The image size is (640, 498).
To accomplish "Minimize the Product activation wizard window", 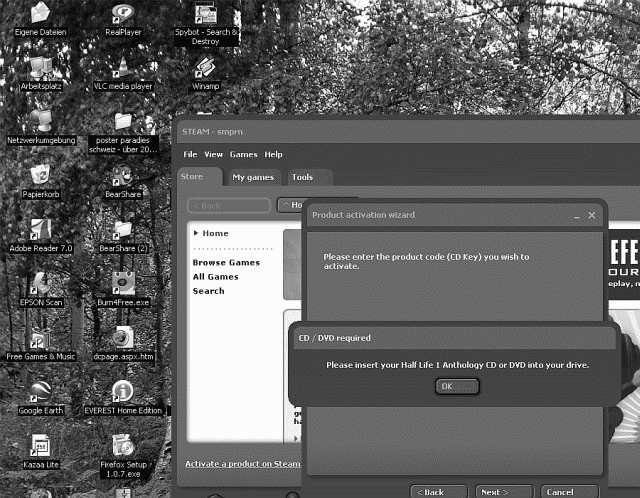I will [577, 216].
